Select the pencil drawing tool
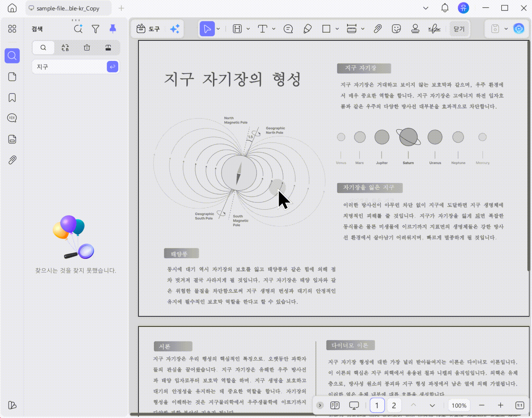Viewport: 532px width, 418px height. 307,29
